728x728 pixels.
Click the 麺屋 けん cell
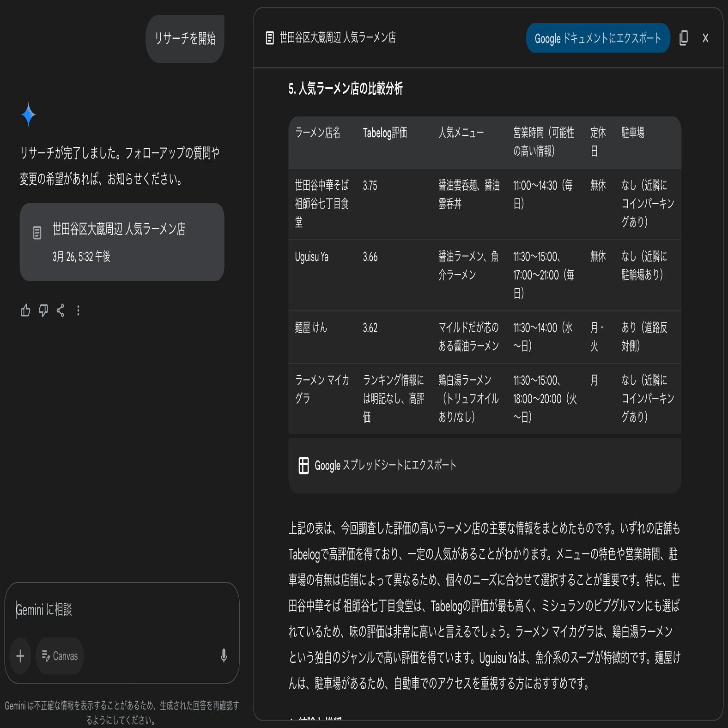(x=311, y=328)
